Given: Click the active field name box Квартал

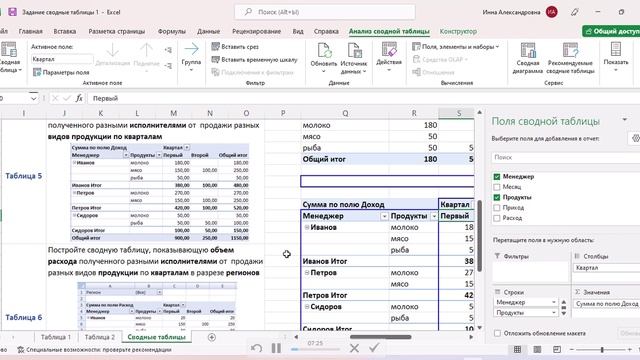Looking at the screenshot, I should (x=62, y=59).
